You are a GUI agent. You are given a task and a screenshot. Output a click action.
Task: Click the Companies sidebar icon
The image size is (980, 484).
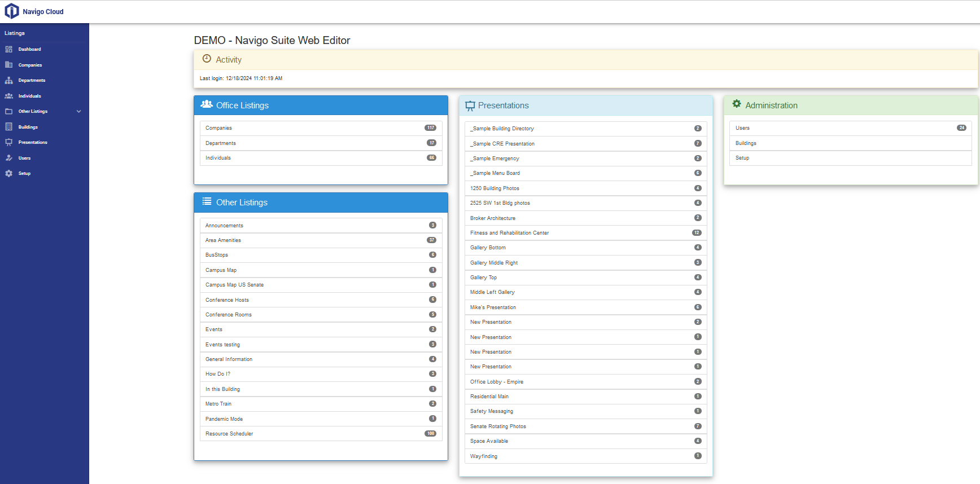click(9, 65)
